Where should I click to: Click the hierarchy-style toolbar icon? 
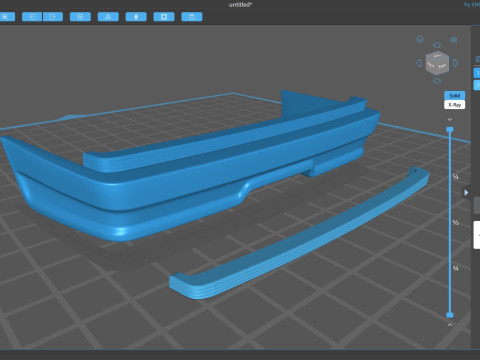point(108,17)
